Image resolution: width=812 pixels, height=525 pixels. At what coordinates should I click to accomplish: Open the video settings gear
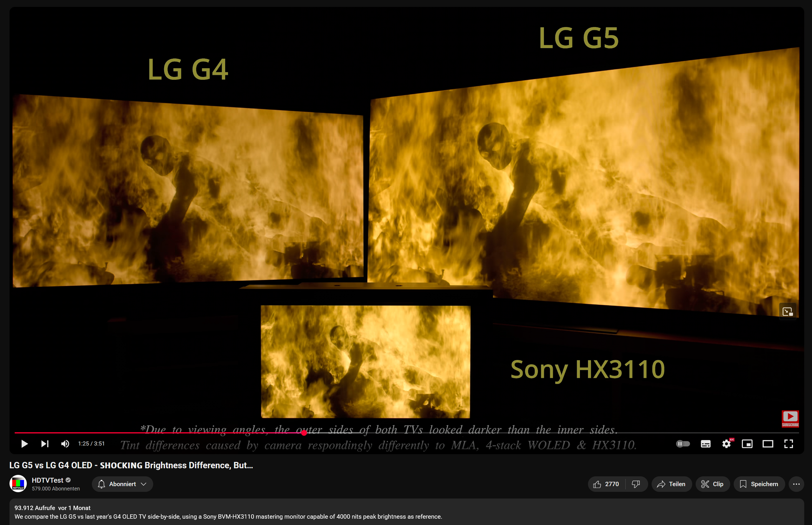click(726, 443)
